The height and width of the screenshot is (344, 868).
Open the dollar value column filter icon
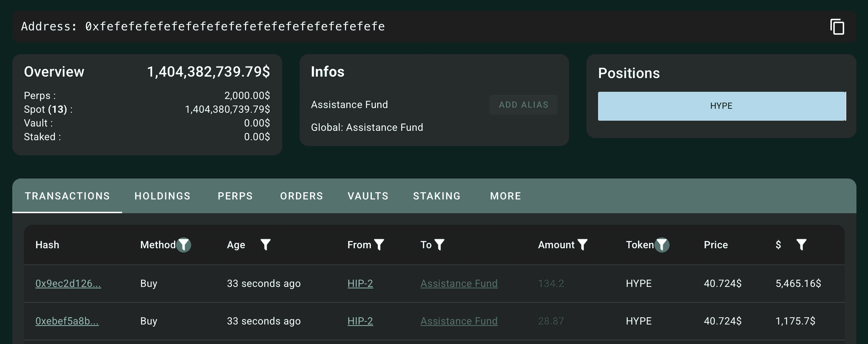point(801,245)
